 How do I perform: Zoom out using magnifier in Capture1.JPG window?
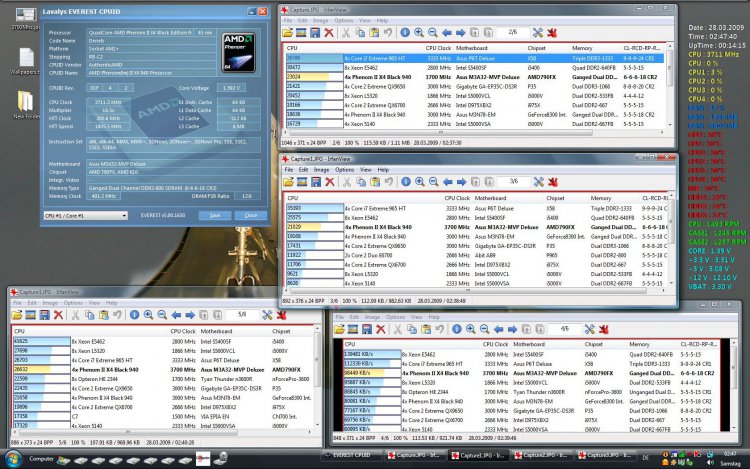click(x=434, y=182)
